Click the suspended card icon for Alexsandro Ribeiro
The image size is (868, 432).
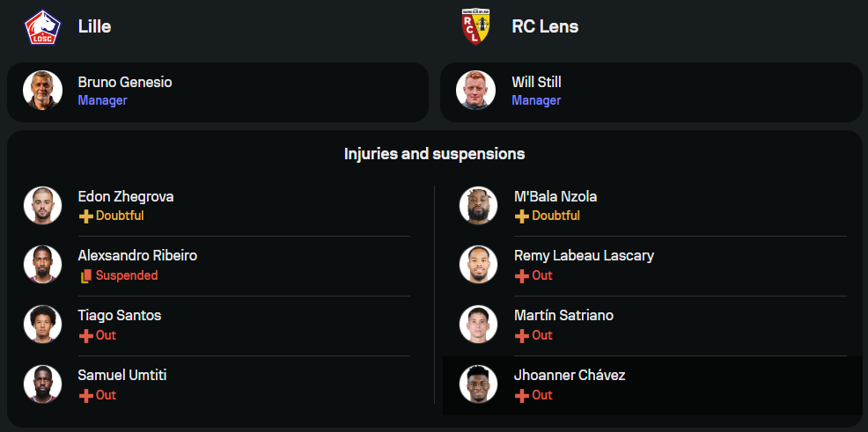(85, 275)
